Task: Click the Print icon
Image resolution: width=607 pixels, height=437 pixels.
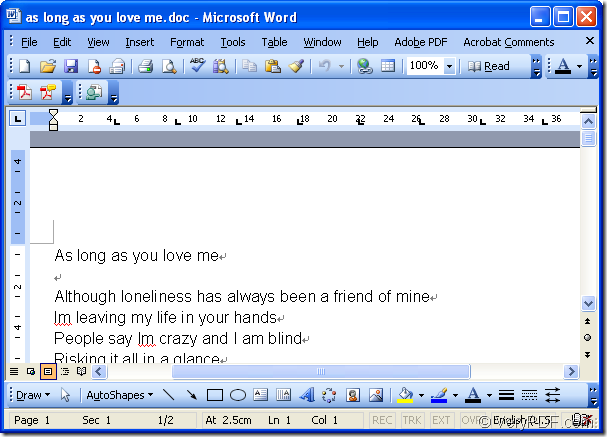Action: click(145, 66)
